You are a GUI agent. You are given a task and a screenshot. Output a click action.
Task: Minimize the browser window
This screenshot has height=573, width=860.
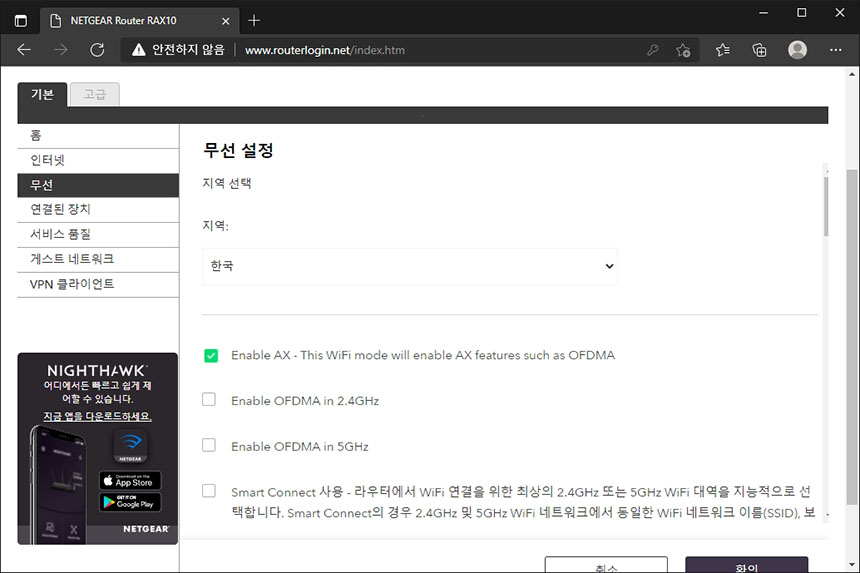pos(763,13)
